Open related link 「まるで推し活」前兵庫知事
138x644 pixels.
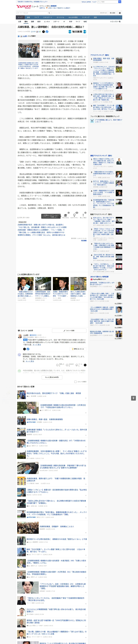42,227
